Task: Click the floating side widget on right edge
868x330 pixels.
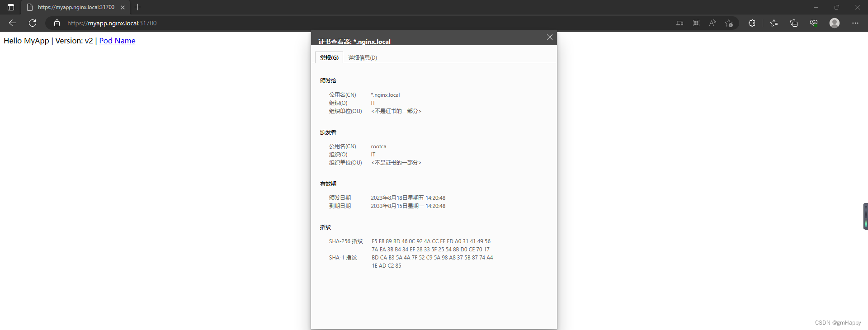Action: (x=865, y=216)
